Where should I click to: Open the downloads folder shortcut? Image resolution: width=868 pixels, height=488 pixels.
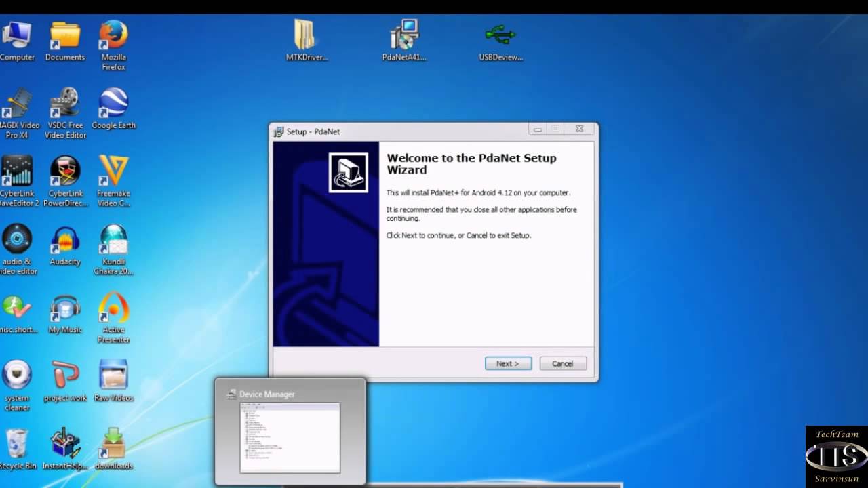tap(113, 449)
